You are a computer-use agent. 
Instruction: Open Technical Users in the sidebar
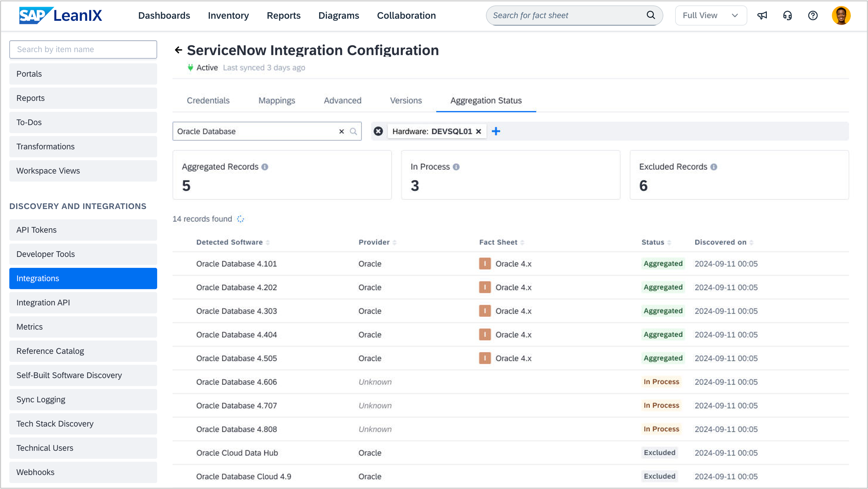pos(83,448)
